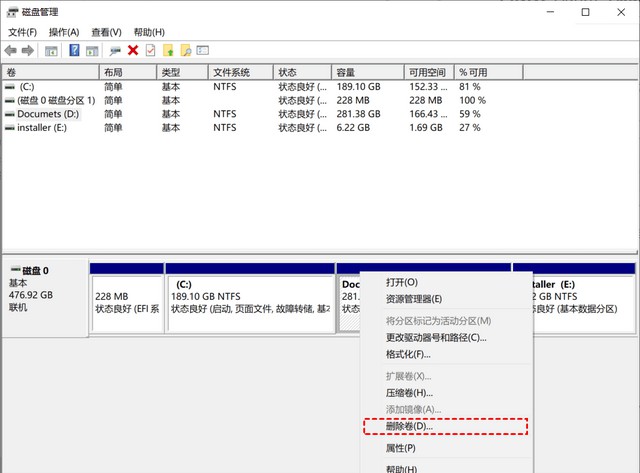
Task: Open the 操作(A) menu
Action: [x=63, y=32]
